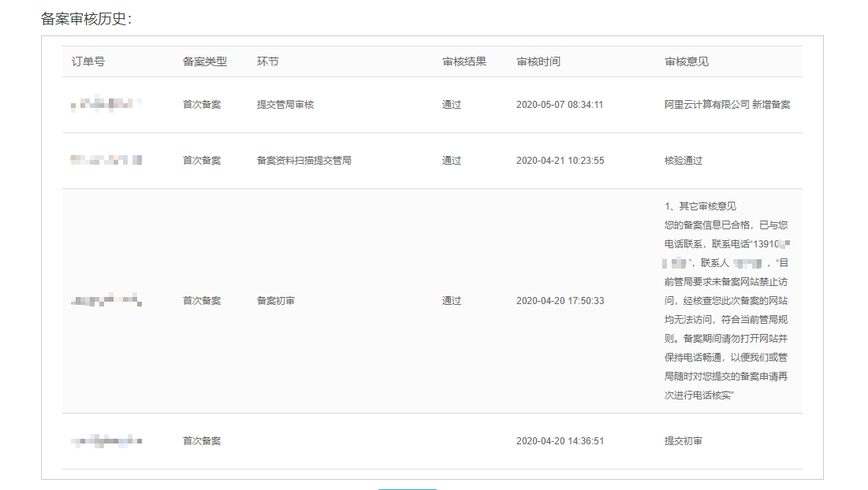Click the 备案类型 column header
This screenshot has height=490, width=868.
coord(204,61)
